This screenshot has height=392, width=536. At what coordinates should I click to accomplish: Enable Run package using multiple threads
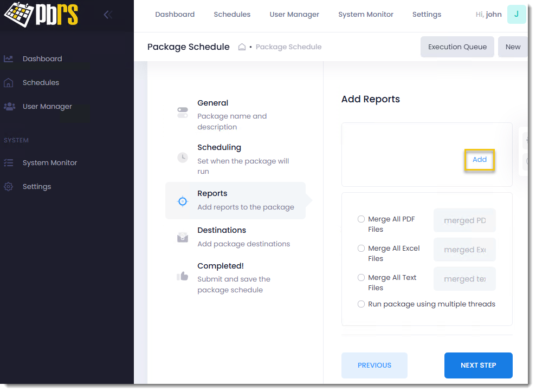pyautogui.click(x=361, y=304)
